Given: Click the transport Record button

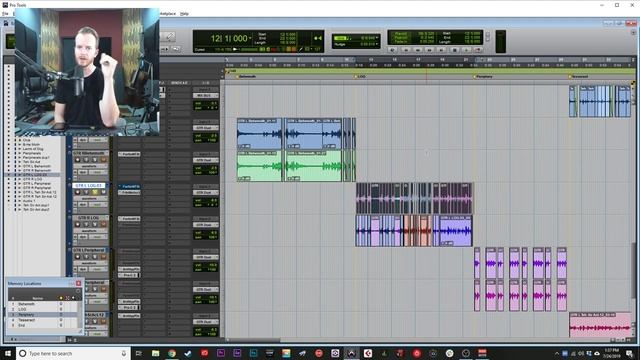Looking at the screenshot, I should click(x=478, y=50).
